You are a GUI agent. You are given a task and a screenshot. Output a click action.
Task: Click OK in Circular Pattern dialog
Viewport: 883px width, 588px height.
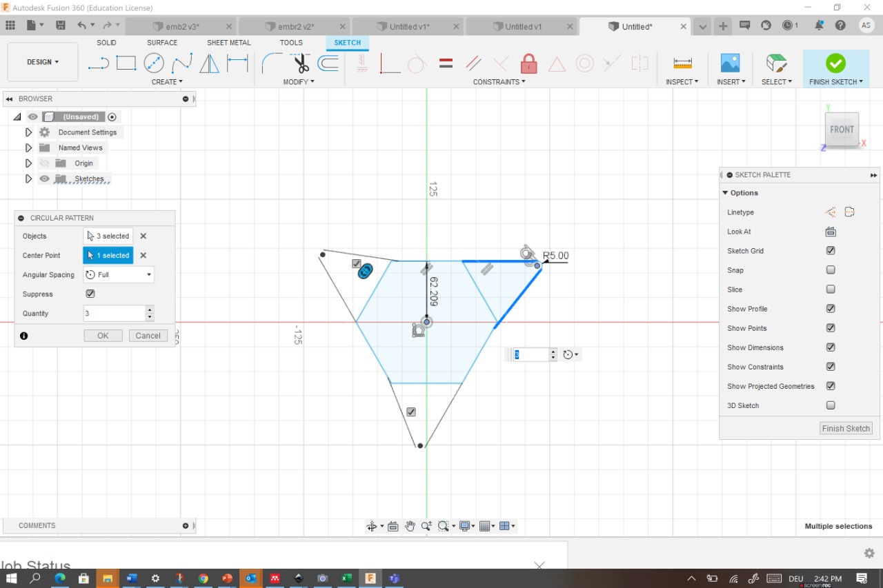click(x=103, y=336)
